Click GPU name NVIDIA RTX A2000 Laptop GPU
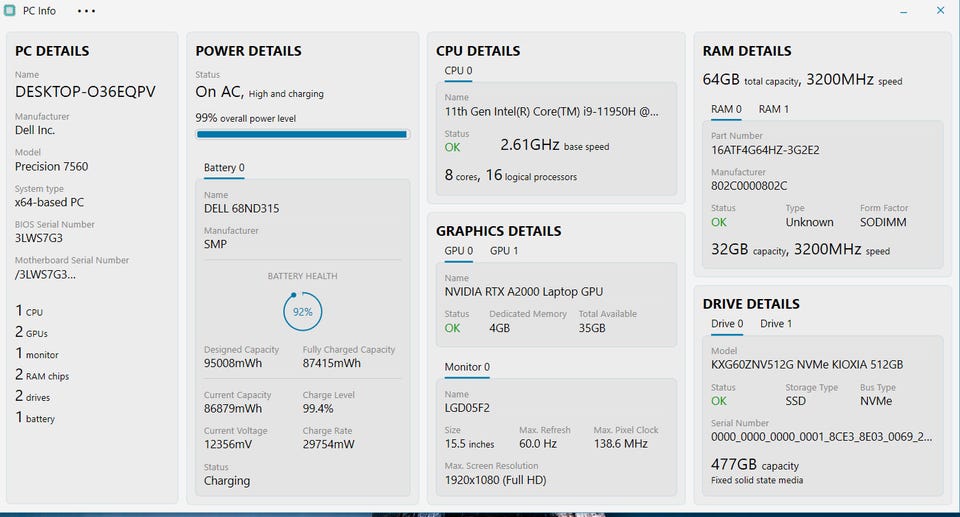This screenshot has width=960, height=517. (523, 292)
